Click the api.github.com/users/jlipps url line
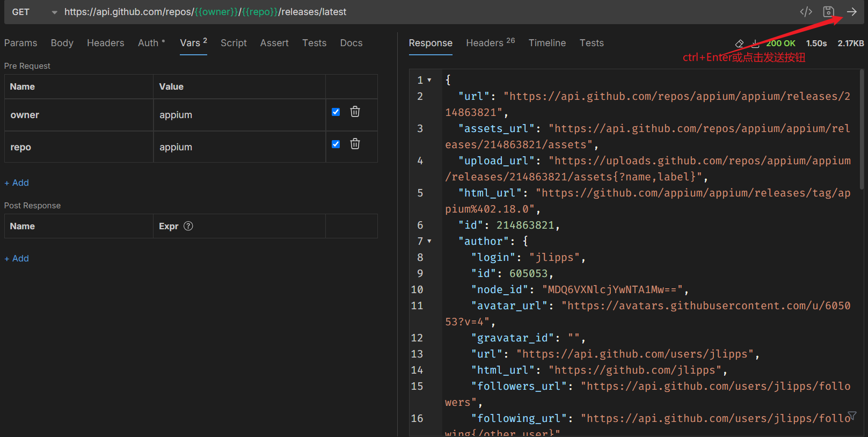The width and height of the screenshot is (868, 437). tap(615, 354)
